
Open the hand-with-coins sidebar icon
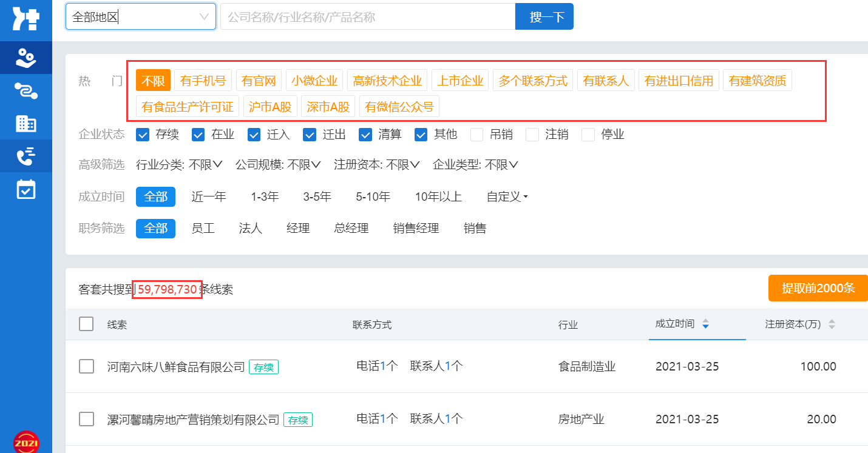tap(25, 58)
